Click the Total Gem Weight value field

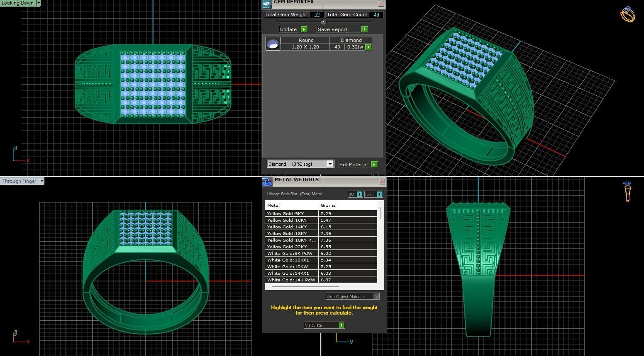pyautogui.click(x=316, y=15)
